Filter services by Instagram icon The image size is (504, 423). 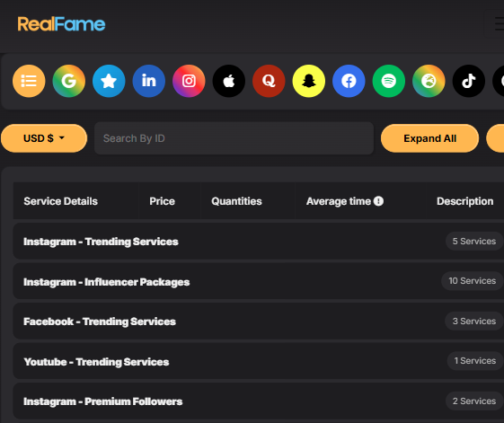189,81
